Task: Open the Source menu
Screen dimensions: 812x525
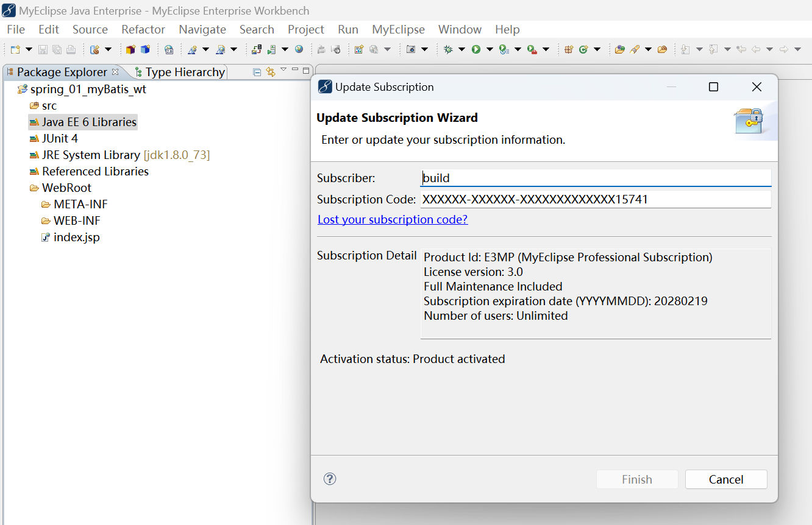Action: click(x=90, y=29)
